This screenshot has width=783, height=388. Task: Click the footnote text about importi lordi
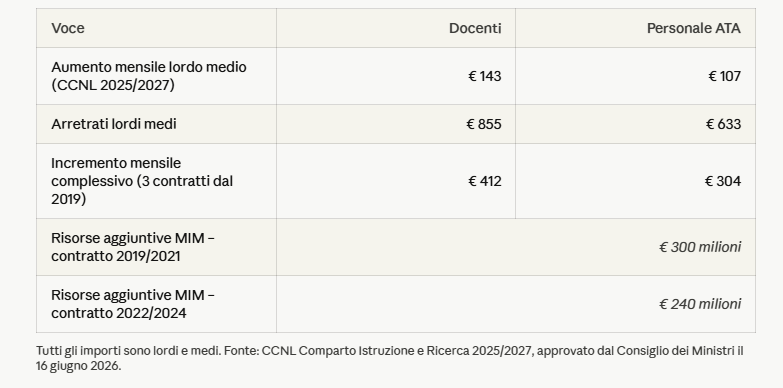(390, 358)
